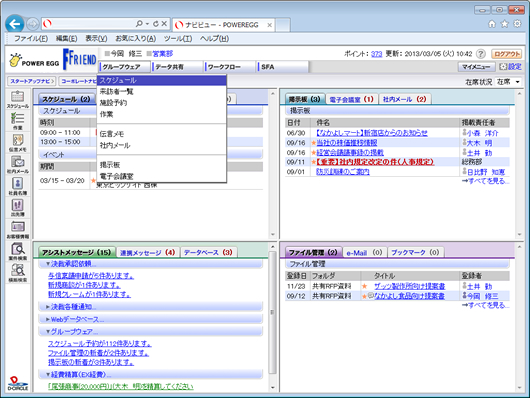530x398 pixels.
Task: Click the D-CIRCLE logo at bottom left
Action: coord(18,384)
